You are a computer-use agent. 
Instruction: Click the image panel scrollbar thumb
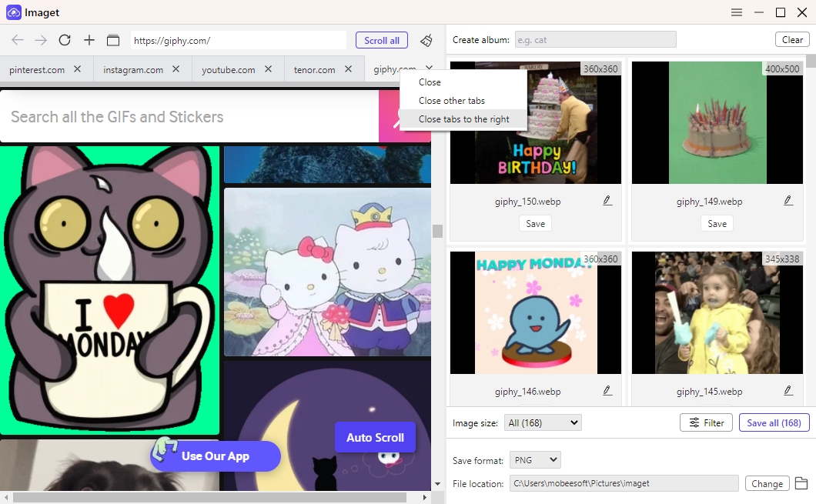tap(811, 60)
